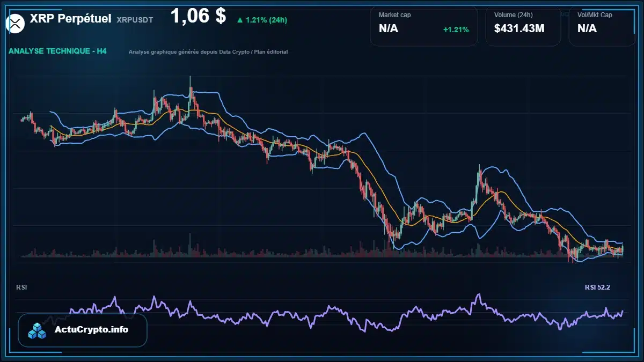Click the XRP Perpétuel title
This screenshot has height=362, width=644.
point(70,19)
